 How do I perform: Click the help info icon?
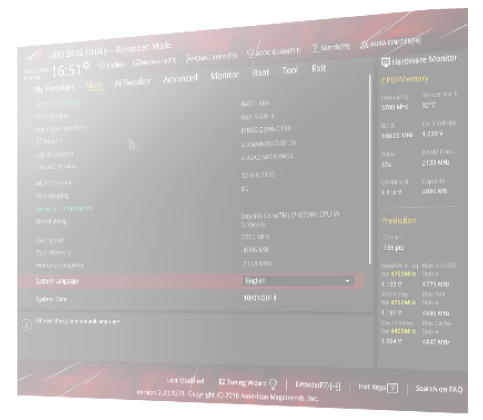pos(27,325)
